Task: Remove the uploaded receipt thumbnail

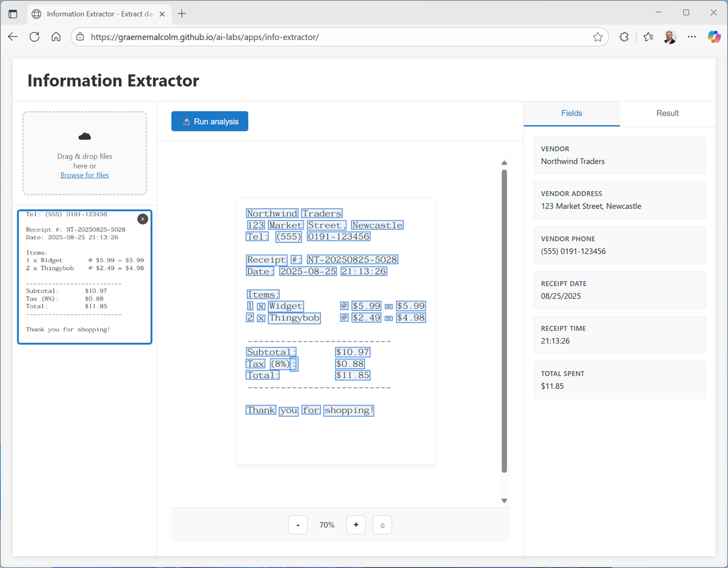Action: 143,219
